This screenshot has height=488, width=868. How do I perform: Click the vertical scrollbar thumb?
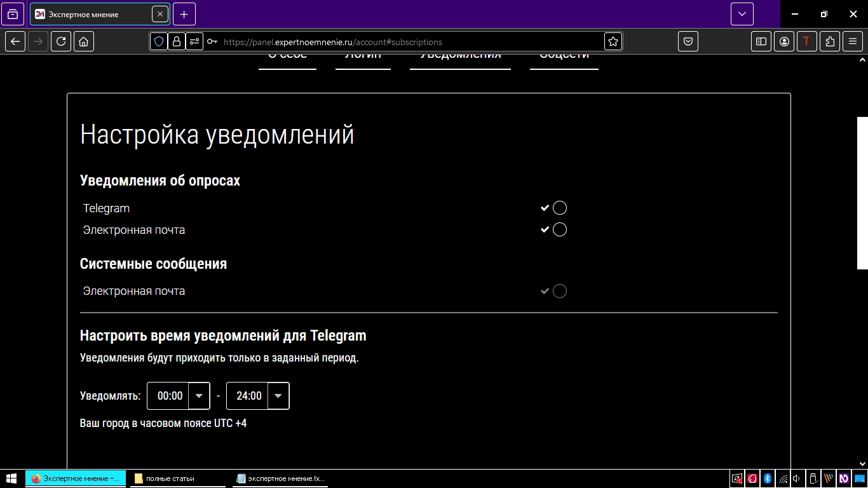[862, 193]
